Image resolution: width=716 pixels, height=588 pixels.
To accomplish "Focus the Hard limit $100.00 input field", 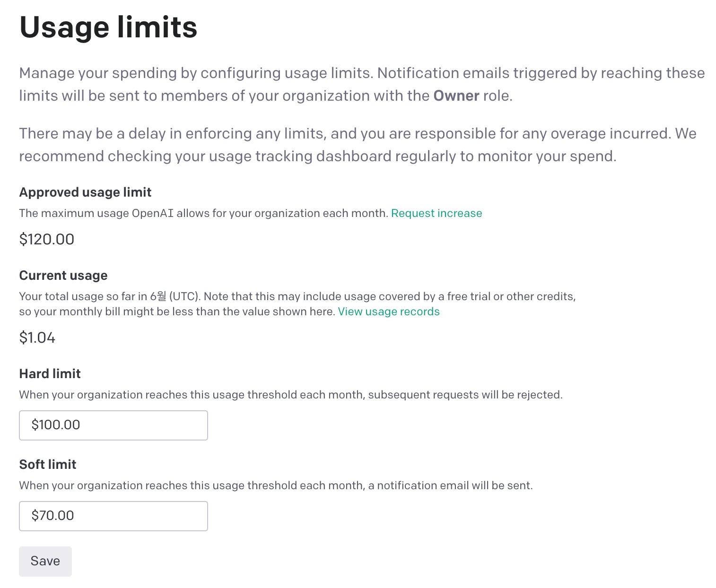I will coord(113,425).
